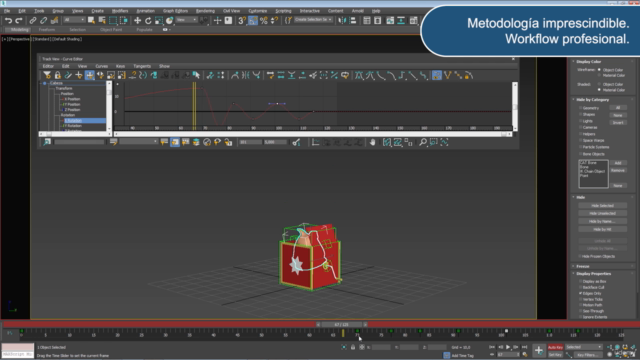Toggle the selection lock padlock in status bar
This screenshot has height=360, width=640.
point(353,347)
